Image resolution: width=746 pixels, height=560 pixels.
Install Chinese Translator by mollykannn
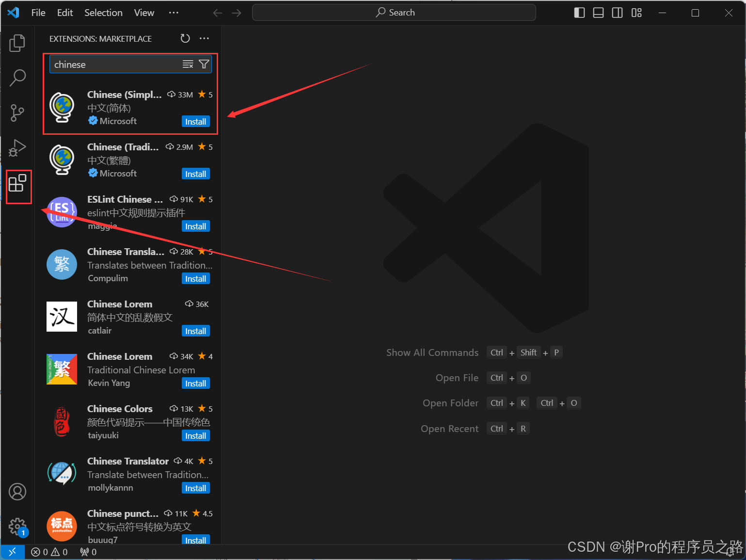coord(196,488)
